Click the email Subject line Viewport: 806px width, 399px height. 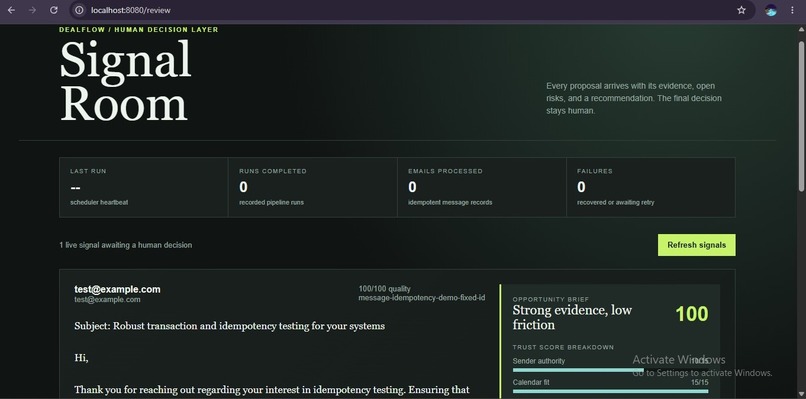tap(229, 326)
